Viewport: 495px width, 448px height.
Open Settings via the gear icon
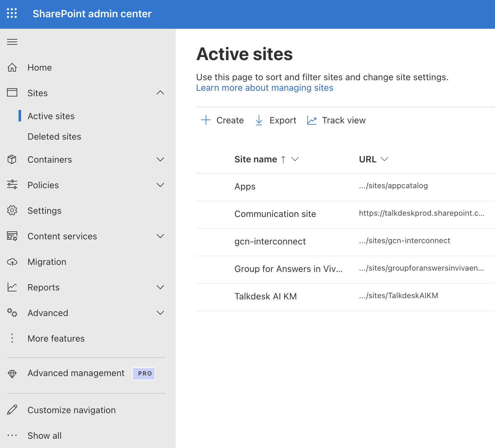pyautogui.click(x=12, y=210)
